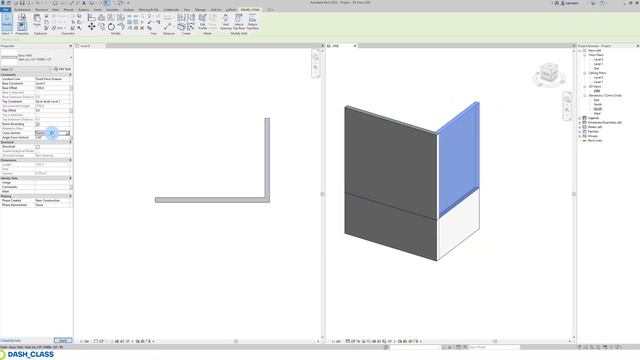This screenshot has height=360, width=640.
Task: Click the Save icon in quick access toolbar
Action: tap(22, 3)
